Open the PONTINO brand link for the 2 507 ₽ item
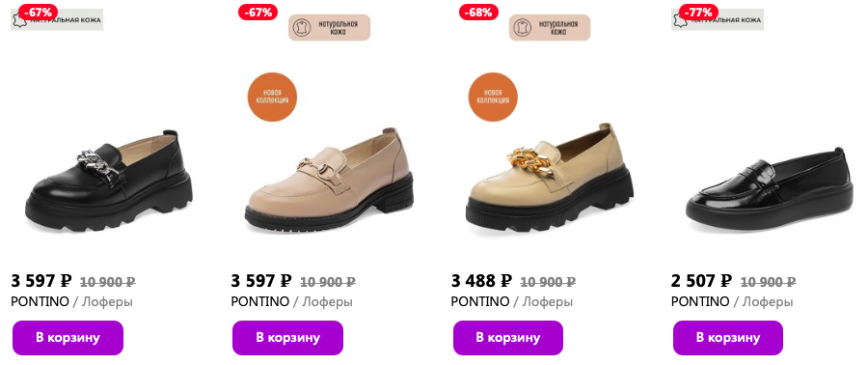This screenshot has width=868, height=365. click(700, 302)
